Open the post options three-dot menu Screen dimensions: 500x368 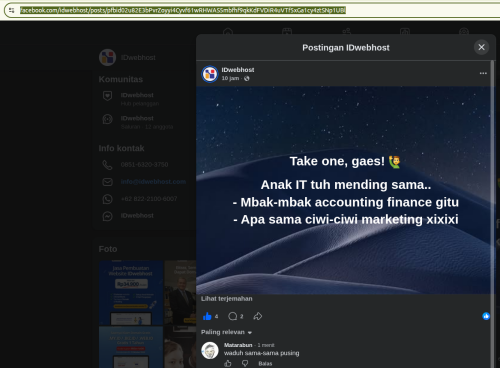point(483,73)
